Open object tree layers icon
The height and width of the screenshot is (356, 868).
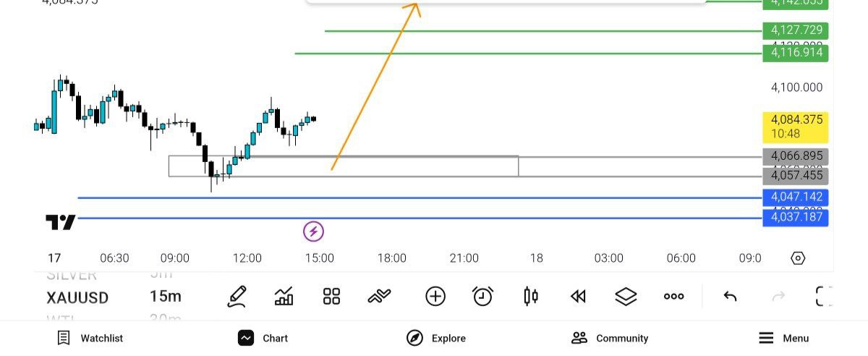626,296
